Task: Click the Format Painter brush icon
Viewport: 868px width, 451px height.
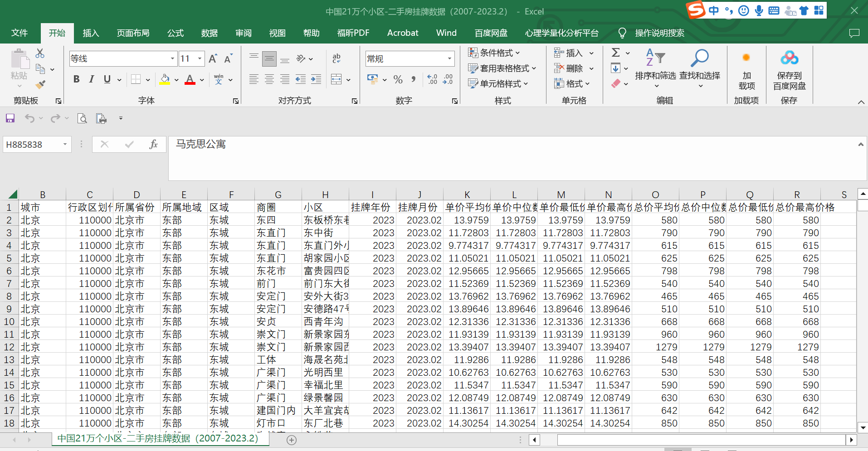Action: coord(40,84)
